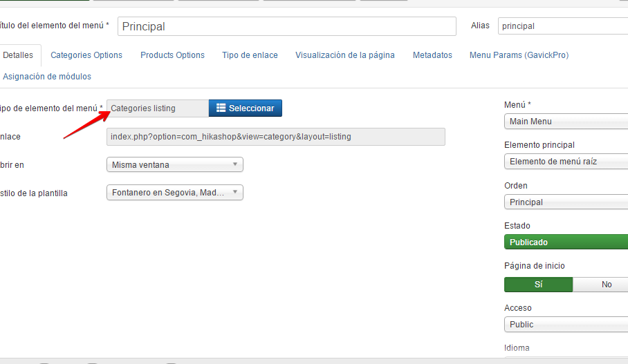The width and height of the screenshot is (628, 364).
Task: Open the Estado dropdown showing Publicado
Action: [566, 242]
